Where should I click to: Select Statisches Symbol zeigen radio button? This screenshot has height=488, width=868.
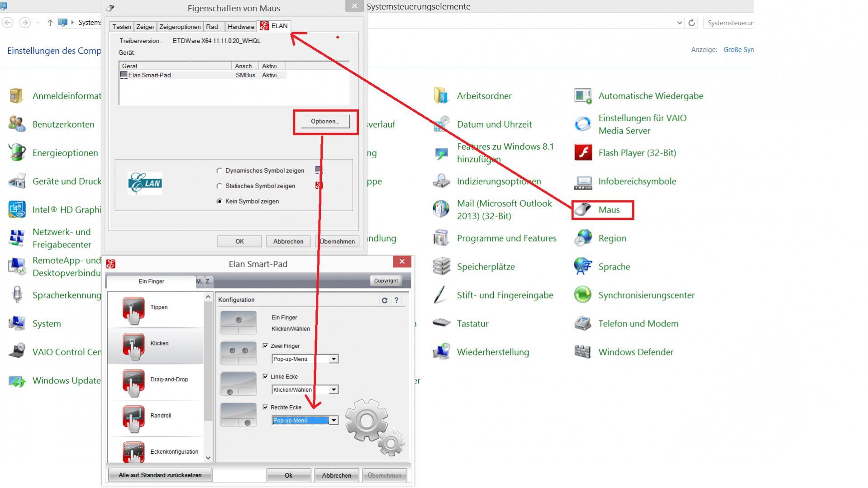[219, 186]
